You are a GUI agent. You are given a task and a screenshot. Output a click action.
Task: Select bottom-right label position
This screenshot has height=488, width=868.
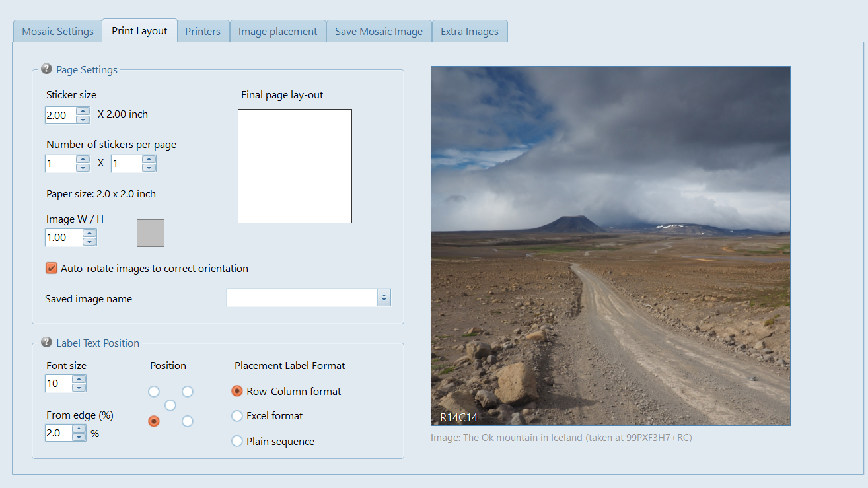tap(188, 421)
